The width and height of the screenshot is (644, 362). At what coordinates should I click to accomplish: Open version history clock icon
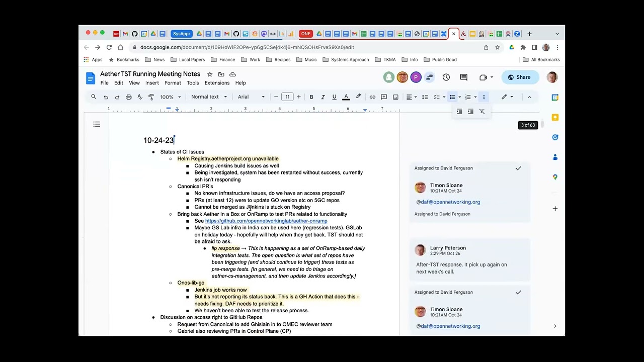446,77
